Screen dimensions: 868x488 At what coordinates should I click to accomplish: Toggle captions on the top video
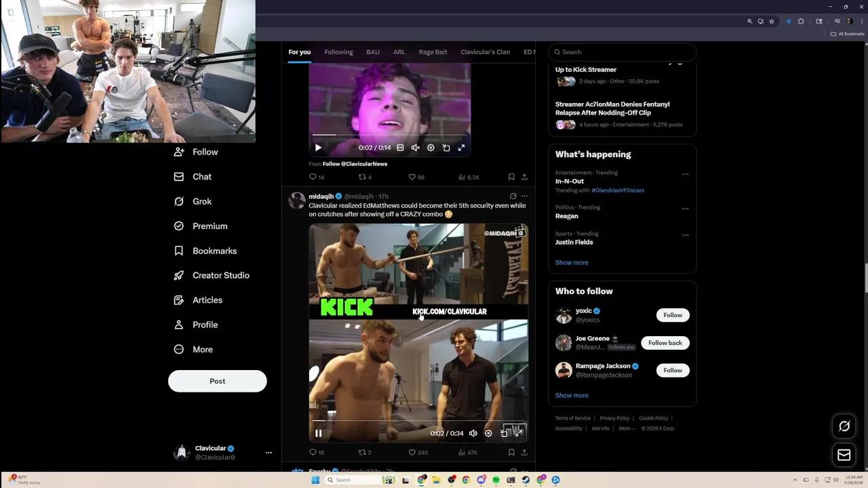point(400,148)
